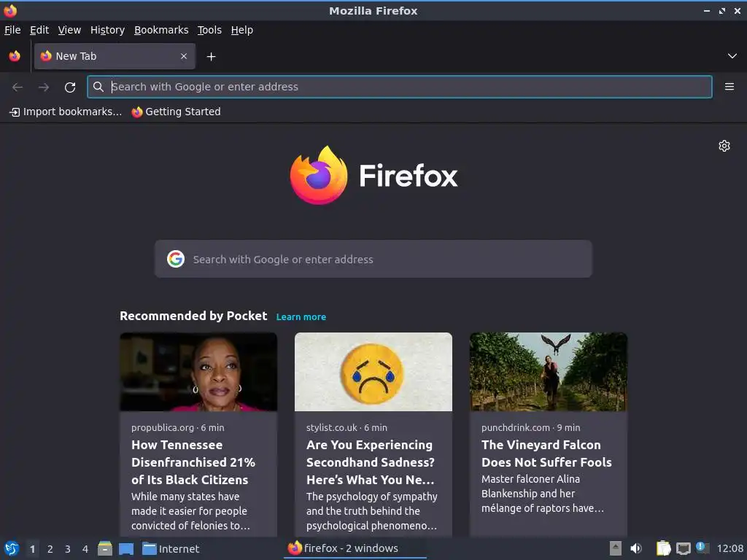Open a new tab with the plus button
The height and width of the screenshot is (560, 747).
coord(211,57)
